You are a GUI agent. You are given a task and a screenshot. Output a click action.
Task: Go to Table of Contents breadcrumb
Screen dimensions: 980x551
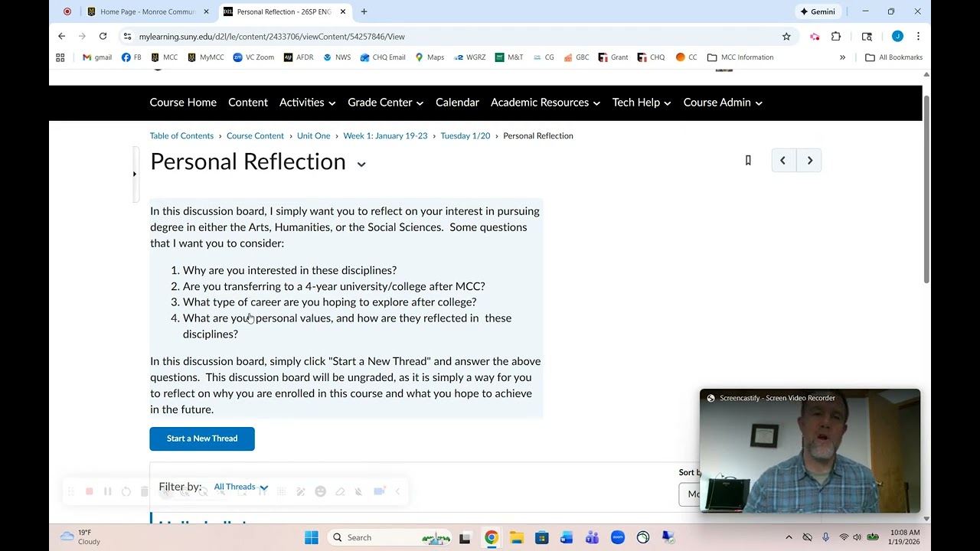pos(181,135)
